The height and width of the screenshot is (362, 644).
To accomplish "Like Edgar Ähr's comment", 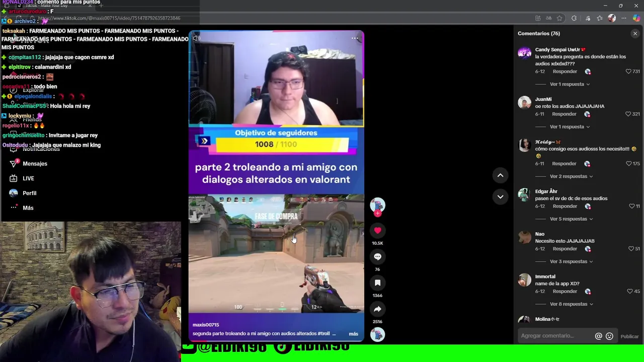I will (631, 206).
